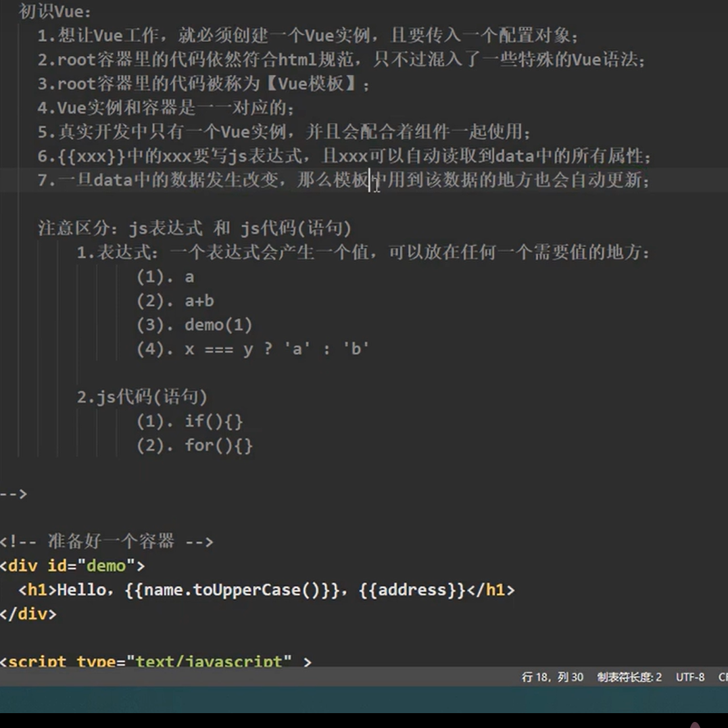Click line '5.真实开发中只有一个Vue实例'
This screenshot has height=728, width=728.
coord(284,132)
